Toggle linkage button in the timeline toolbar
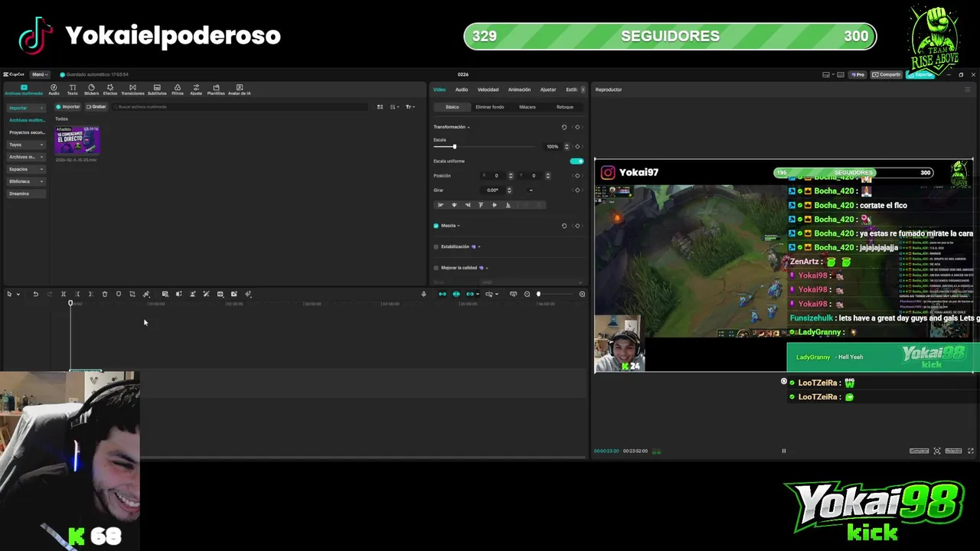980x551 pixels. [x=470, y=294]
